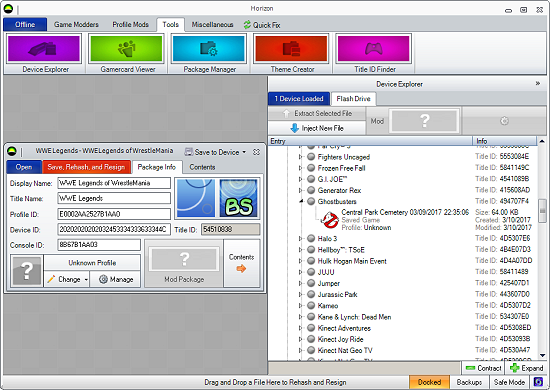This screenshot has width=550, height=390.
Task: Open the Title ID Finder tool
Action: 374,53
